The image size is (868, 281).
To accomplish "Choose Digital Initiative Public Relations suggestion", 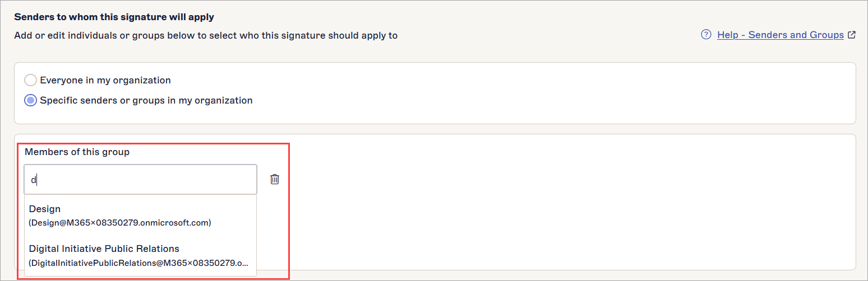I will [x=140, y=255].
